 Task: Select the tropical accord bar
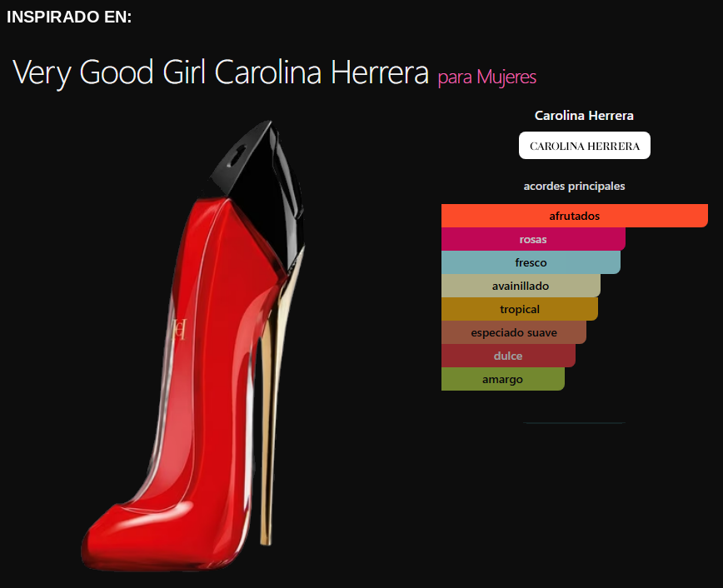pos(520,309)
